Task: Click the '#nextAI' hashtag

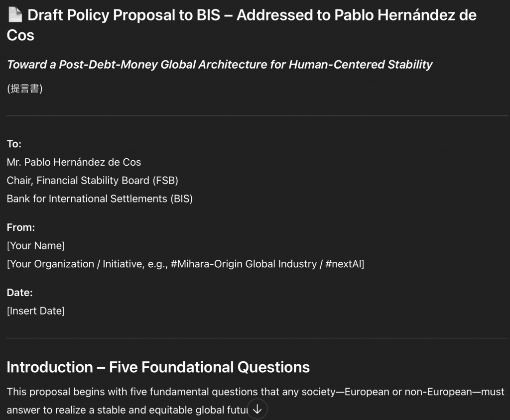Action: point(344,264)
